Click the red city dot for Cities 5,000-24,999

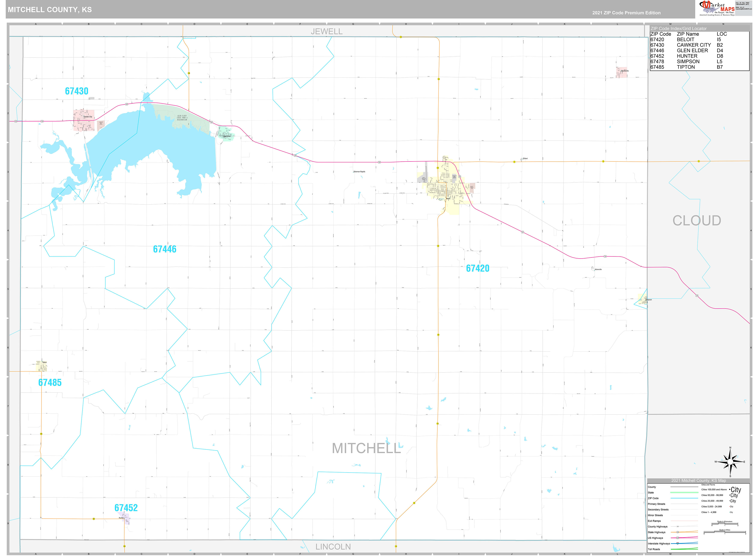pos(730,507)
